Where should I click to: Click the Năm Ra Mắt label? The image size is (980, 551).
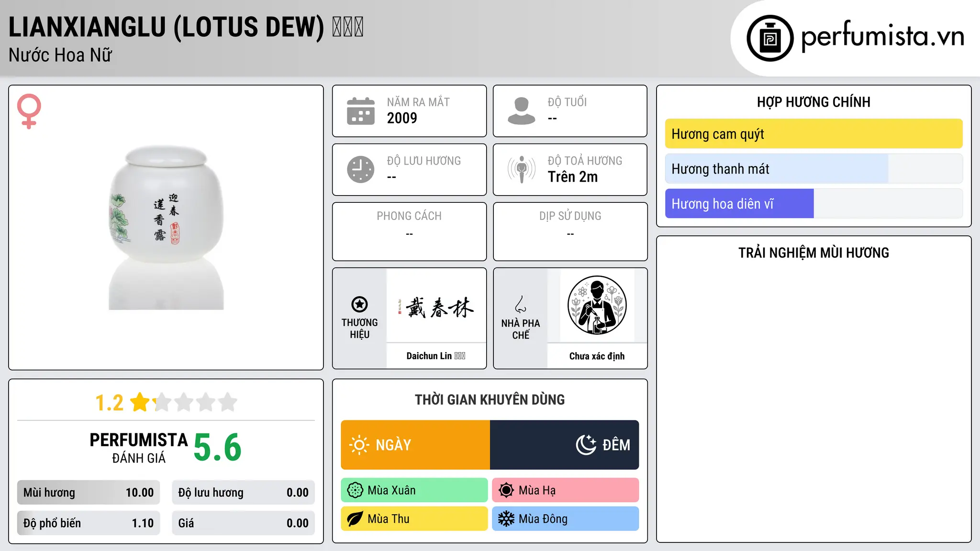pyautogui.click(x=418, y=102)
